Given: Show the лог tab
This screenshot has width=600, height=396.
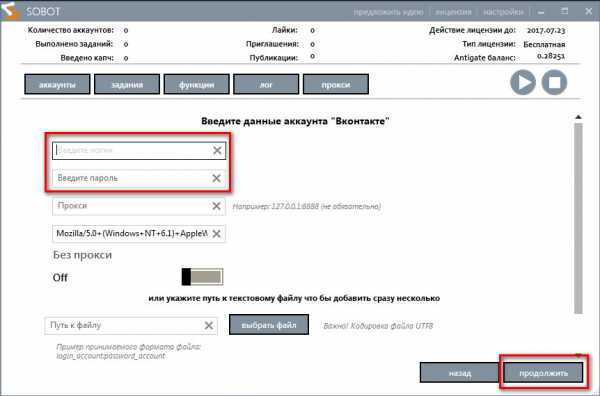Looking at the screenshot, I should (266, 84).
